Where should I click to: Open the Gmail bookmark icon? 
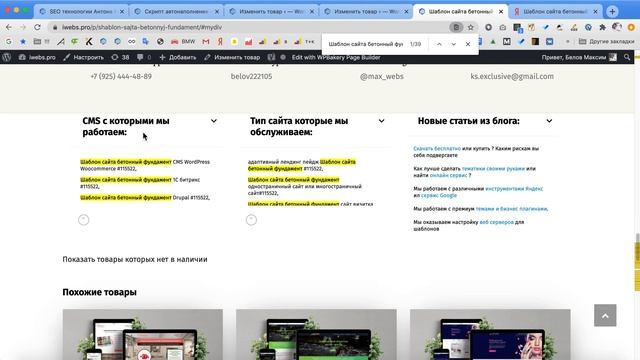tap(206, 41)
